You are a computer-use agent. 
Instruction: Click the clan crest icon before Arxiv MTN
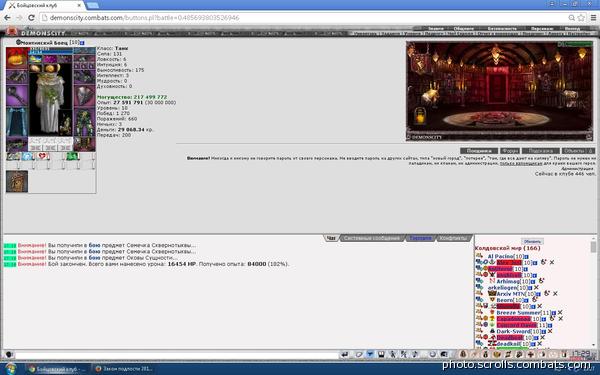(492, 293)
